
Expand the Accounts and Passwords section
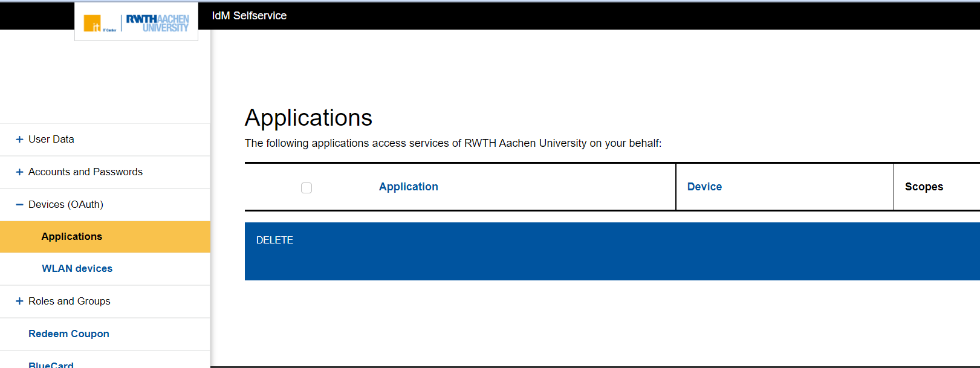coord(85,172)
